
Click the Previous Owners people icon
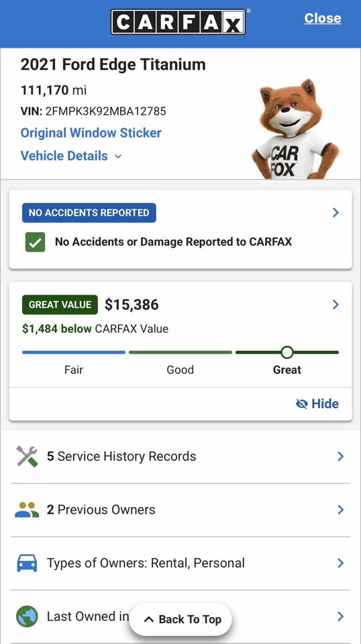tap(27, 510)
